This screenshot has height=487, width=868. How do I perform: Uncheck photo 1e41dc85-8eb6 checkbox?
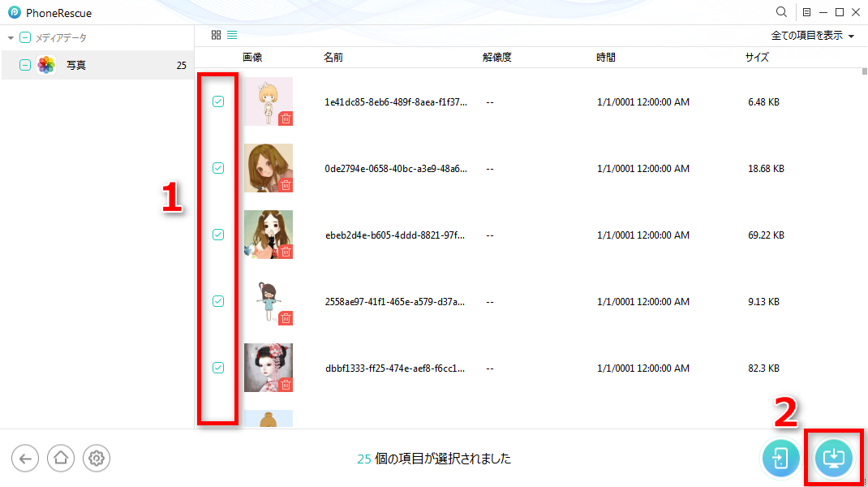point(218,101)
